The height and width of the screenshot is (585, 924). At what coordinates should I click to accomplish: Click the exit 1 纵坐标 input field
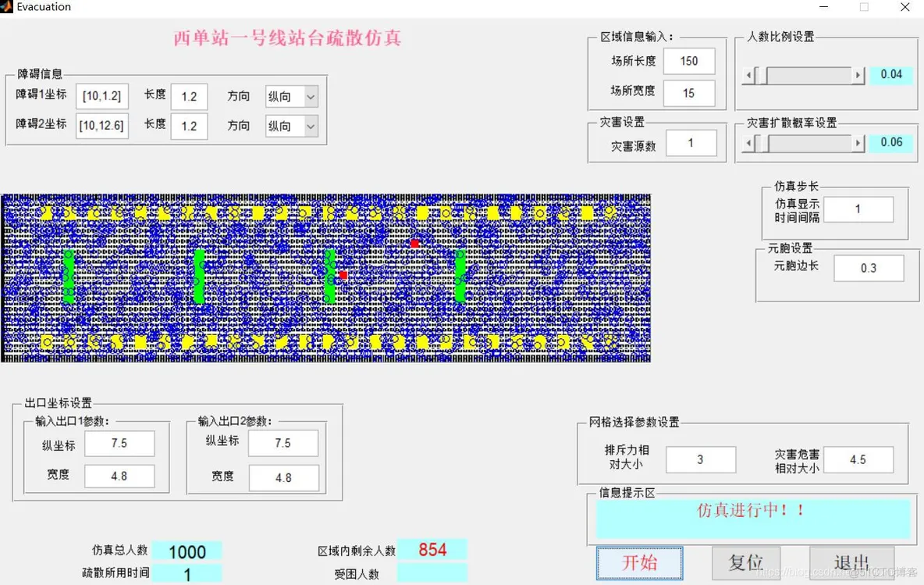coord(119,444)
